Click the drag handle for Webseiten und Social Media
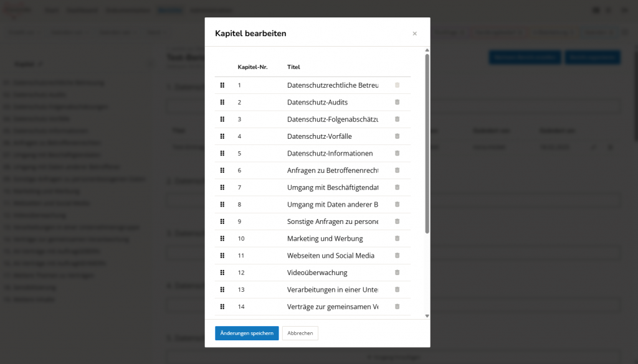 point(222,255)
